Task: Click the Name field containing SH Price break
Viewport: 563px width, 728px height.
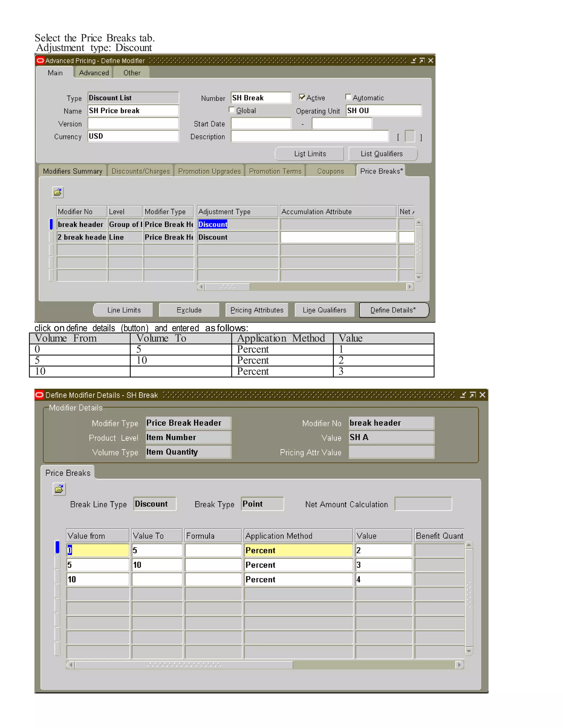Action: click(x=133, y=110)
